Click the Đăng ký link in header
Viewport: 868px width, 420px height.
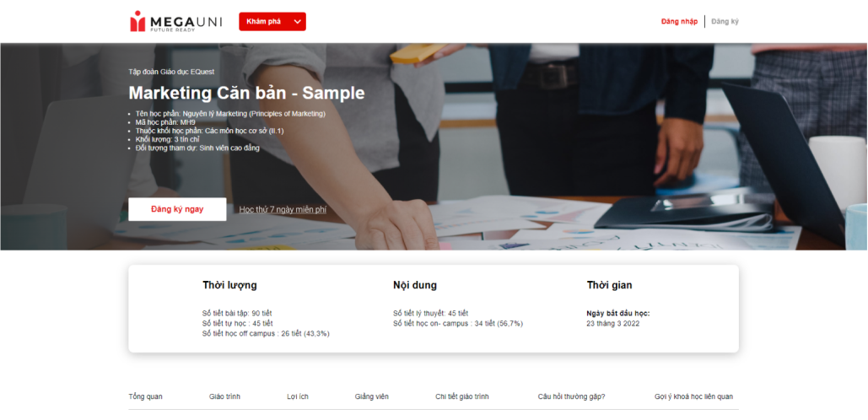725,22
